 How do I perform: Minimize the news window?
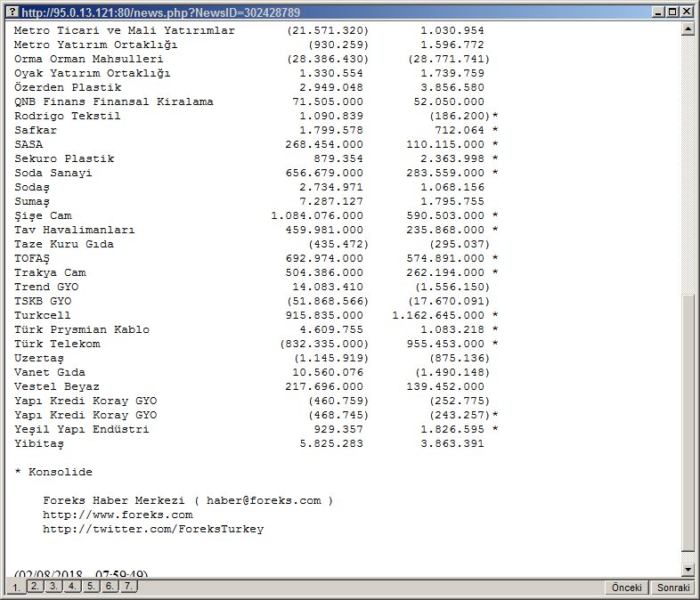(657, 12)
